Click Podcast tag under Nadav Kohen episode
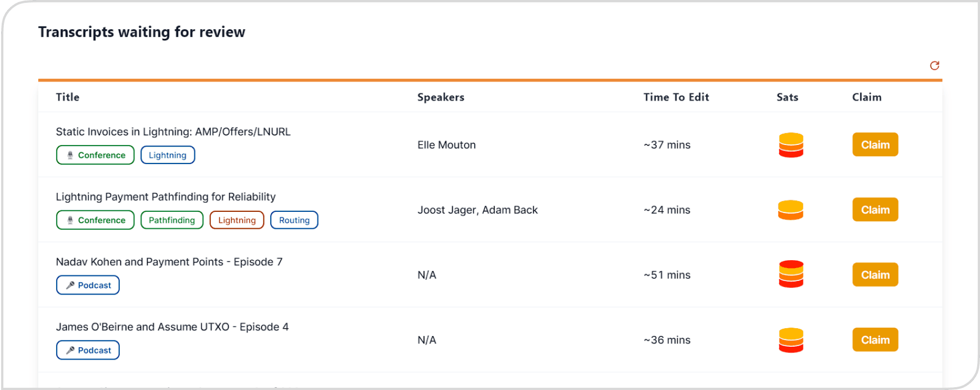This screenshot has height=390, width=980. click(88, 285)
